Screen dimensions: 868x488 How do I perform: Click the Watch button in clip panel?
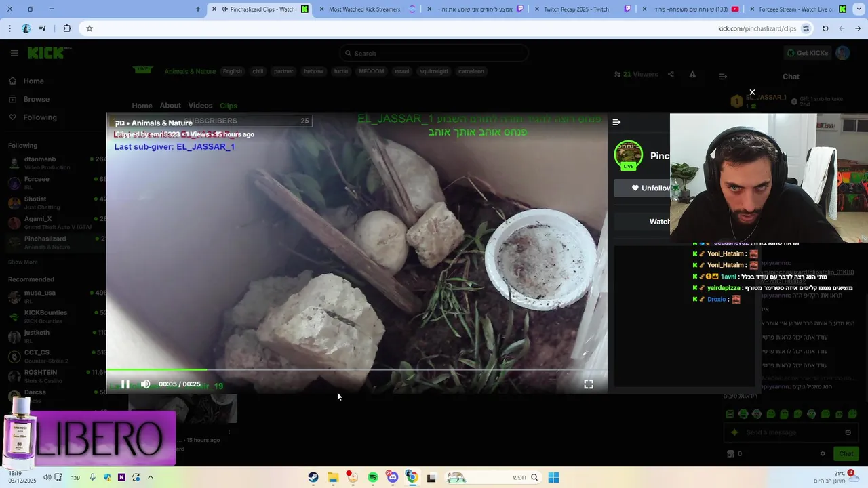[x=659, y=222]
